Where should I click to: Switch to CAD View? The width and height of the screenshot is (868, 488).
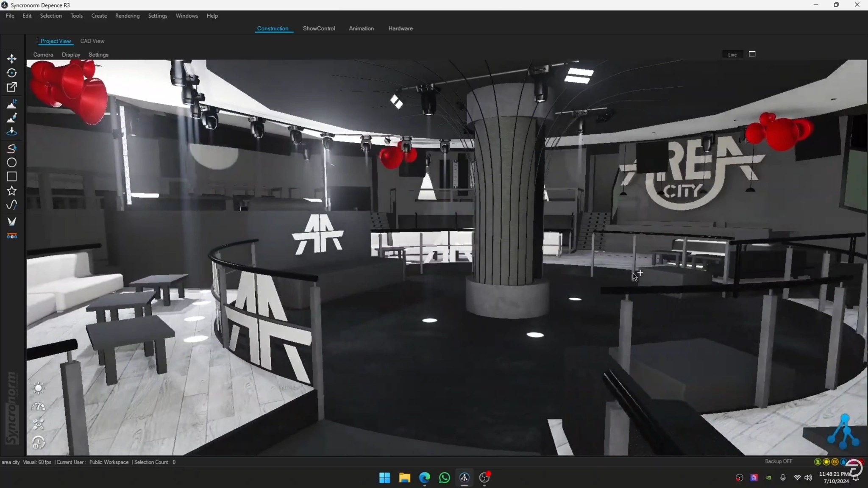click(x=92, y=41)
